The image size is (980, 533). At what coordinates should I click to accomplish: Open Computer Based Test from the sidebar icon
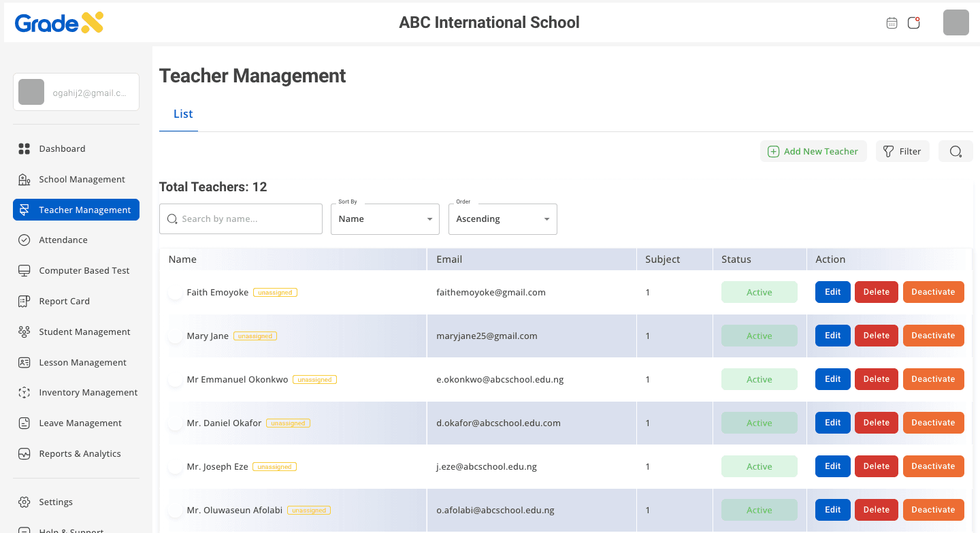pyautogui.click(x=25, y=270)
